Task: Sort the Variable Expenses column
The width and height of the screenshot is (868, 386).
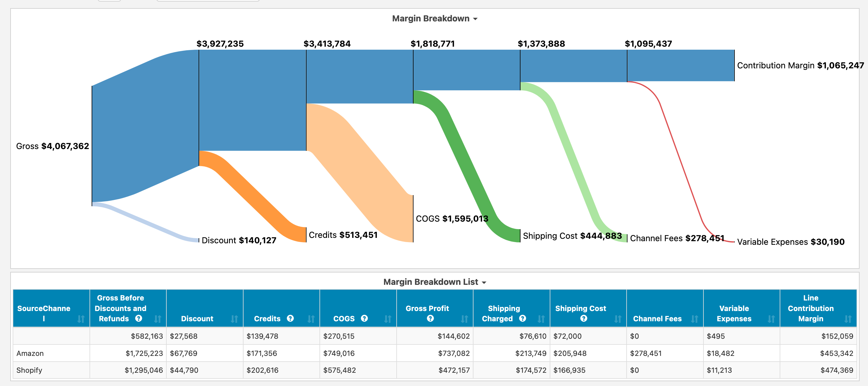Action: [772, 319]
